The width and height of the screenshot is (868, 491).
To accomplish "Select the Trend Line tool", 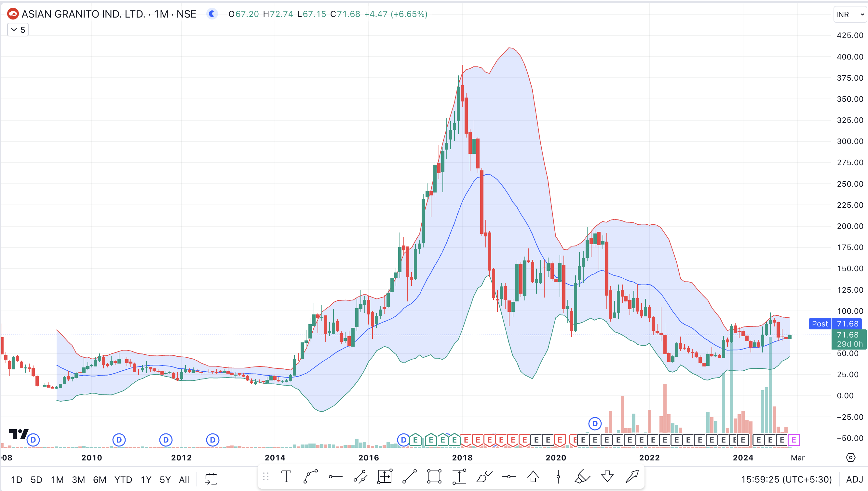I will pos(410,476).
